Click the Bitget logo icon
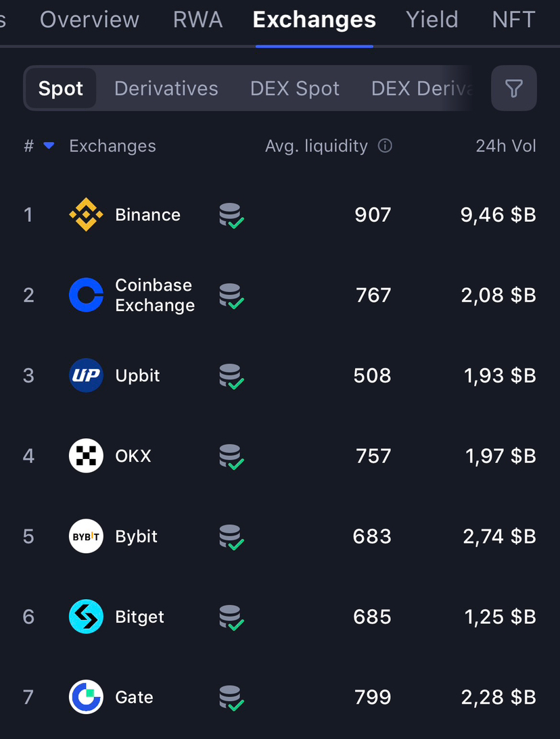The width and height of the screenshot is (560, 739). [86, 617]
